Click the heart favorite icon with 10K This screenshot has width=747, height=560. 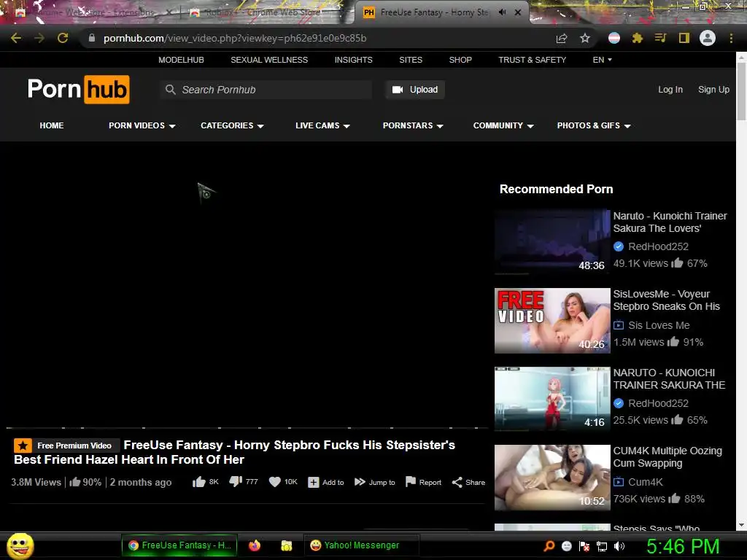coord(275,482)
